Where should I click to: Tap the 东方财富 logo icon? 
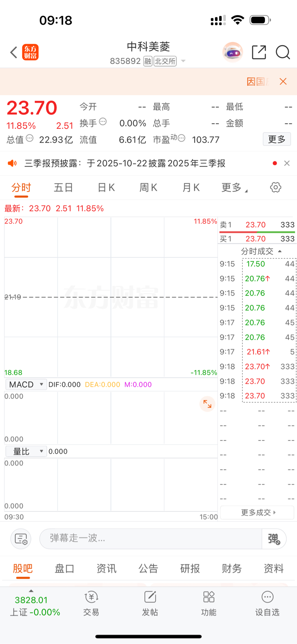30,52
